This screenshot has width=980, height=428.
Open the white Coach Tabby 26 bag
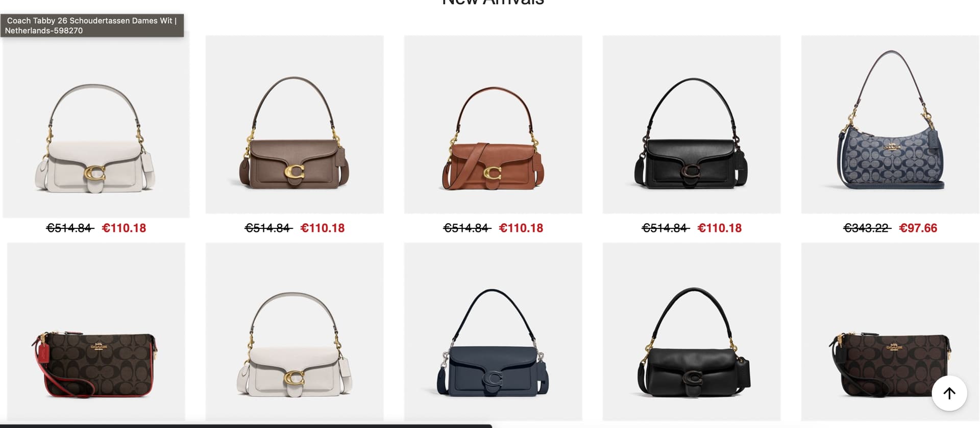[96, 125]
